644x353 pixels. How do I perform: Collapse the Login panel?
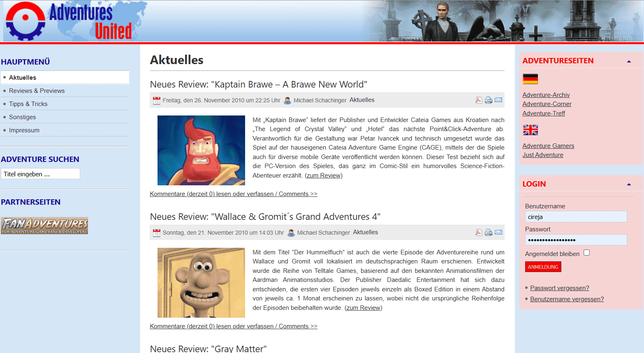(x=629, y=185)
